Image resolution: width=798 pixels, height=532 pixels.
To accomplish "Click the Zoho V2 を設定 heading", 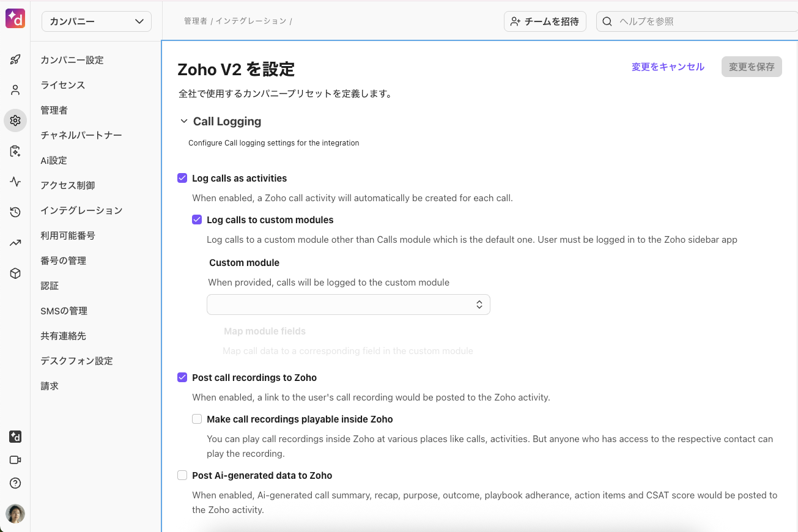I will click(236, 69).
